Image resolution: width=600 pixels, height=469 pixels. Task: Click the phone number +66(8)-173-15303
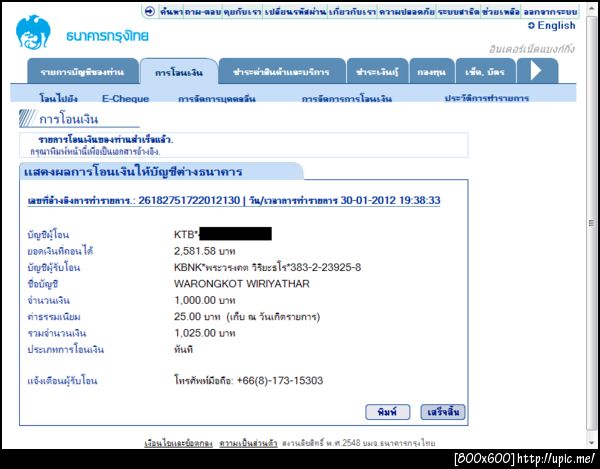280,381
